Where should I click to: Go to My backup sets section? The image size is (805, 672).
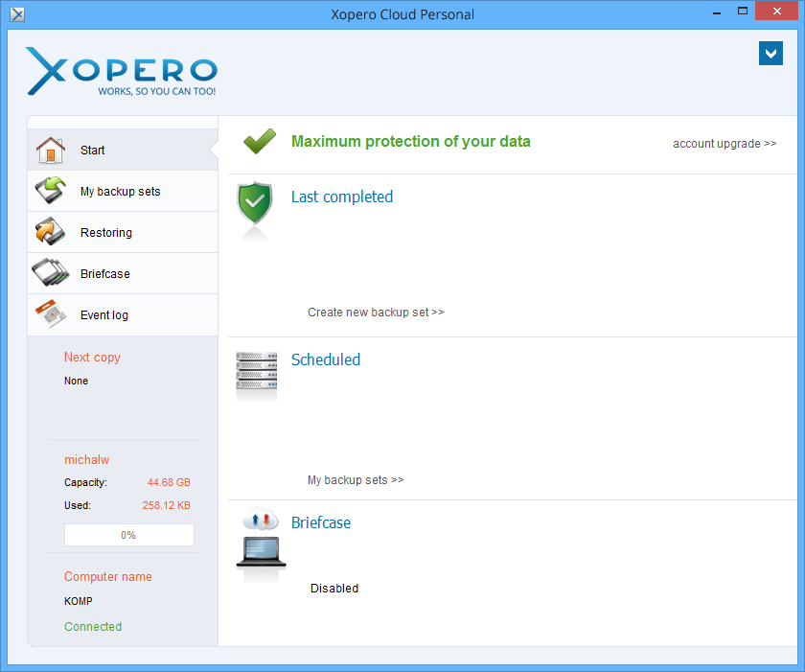coord(123,191)
